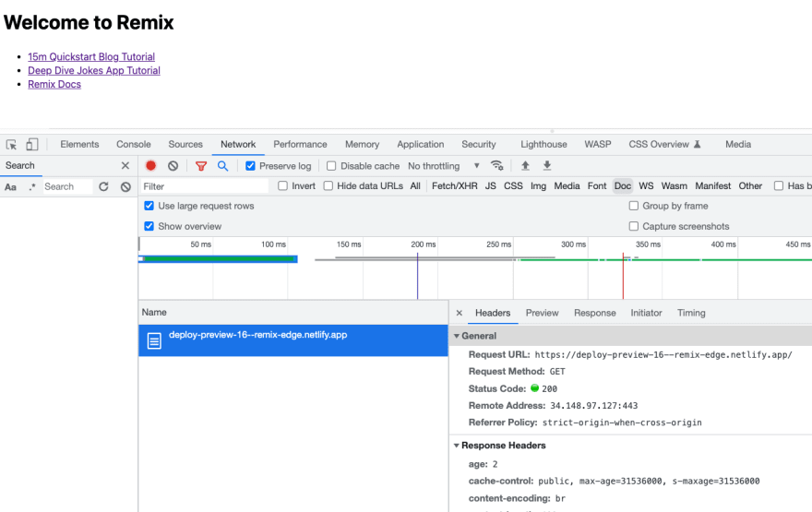Open the Lighthouse tab
Screen dimensions: 812x512
[543, 145]
